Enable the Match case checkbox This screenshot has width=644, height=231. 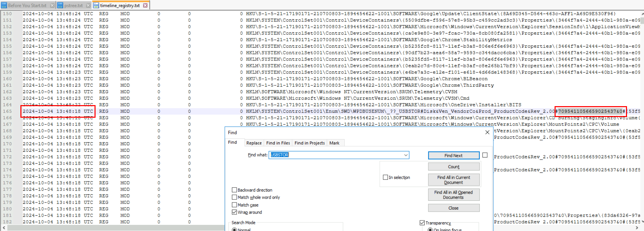(x=234, y=205)
